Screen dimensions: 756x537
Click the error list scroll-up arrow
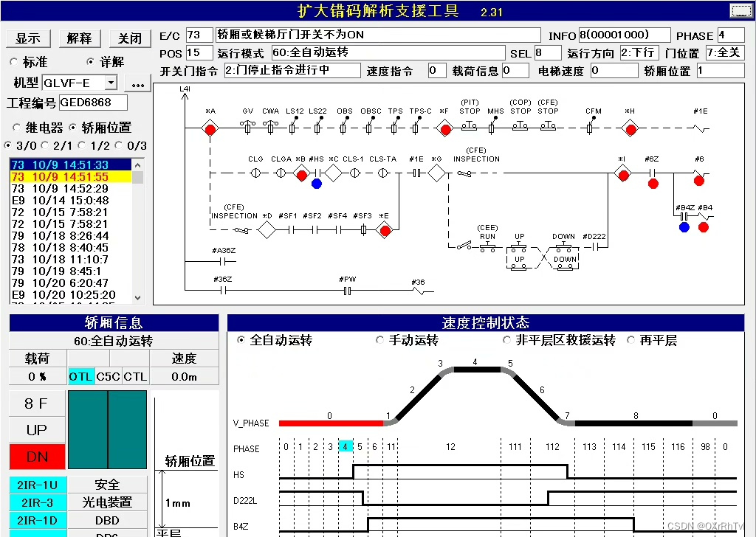pyautogui.click(x=138, y=165)
